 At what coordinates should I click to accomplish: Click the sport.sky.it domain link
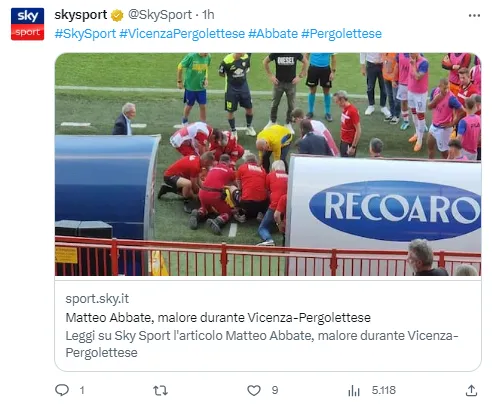(x=97, y=299)
